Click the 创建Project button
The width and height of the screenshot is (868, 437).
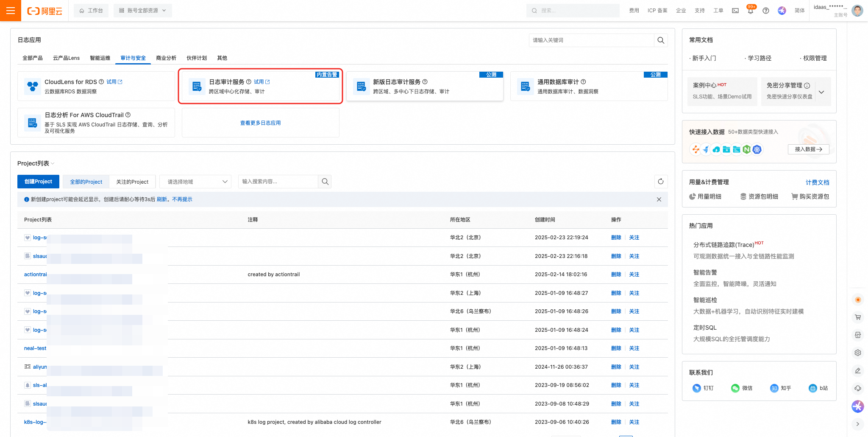coord(39,182)
